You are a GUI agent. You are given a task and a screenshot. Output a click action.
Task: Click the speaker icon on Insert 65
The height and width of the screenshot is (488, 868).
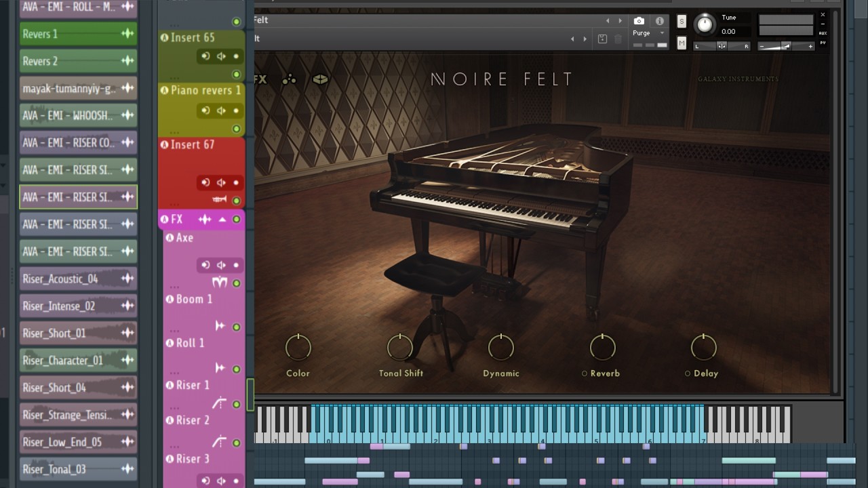pos(221,56)
